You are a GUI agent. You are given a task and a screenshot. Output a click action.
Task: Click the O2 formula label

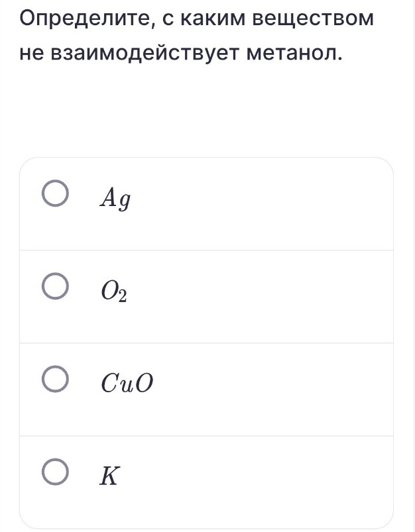pyautogui.click(x=113, y=290)
